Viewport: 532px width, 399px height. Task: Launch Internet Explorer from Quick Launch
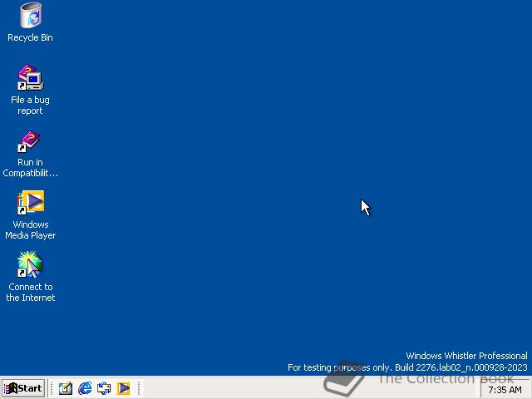point(85,388)
